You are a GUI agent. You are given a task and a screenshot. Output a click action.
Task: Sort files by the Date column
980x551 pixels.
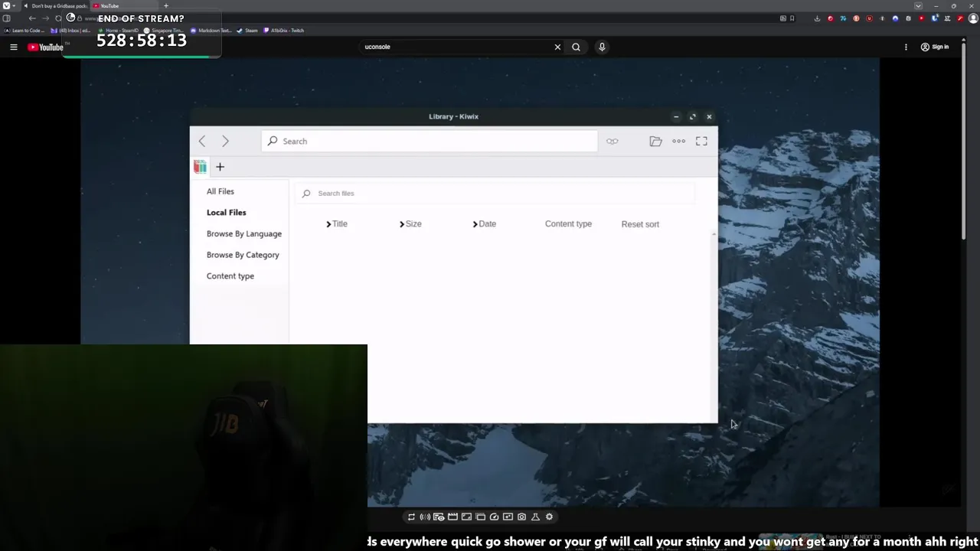point(484,224)
